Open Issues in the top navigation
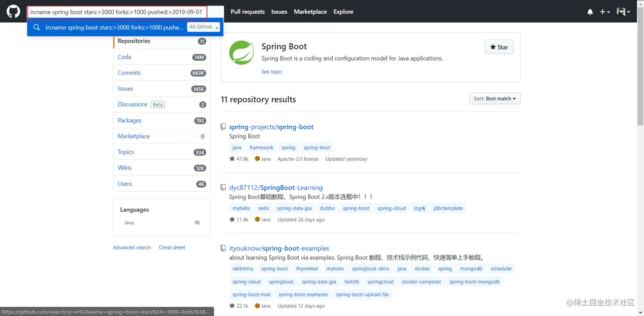This screenshot has width=644, height=316. (x=279, y=12)
